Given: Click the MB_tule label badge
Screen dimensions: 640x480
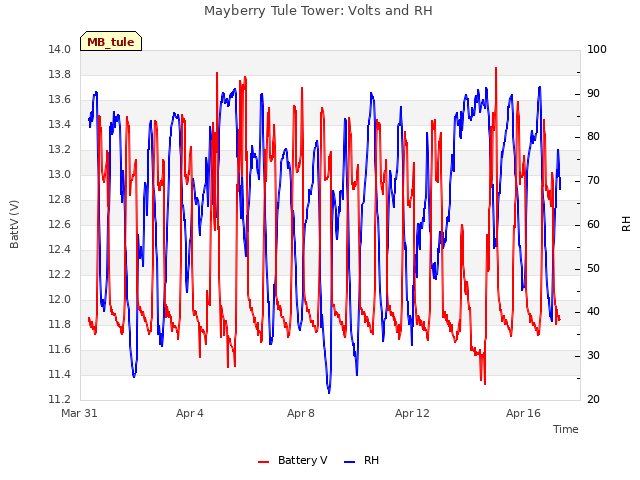Looking at the screenshot, I should [x=111, y=41].
